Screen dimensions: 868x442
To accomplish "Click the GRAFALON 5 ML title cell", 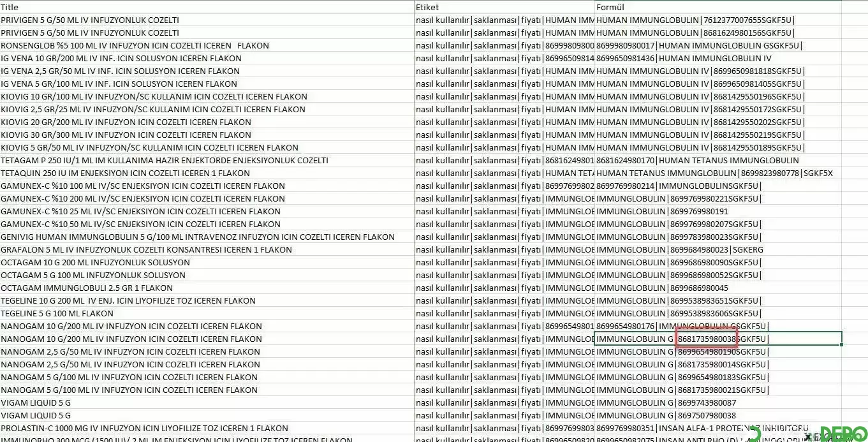I will 207,249.
